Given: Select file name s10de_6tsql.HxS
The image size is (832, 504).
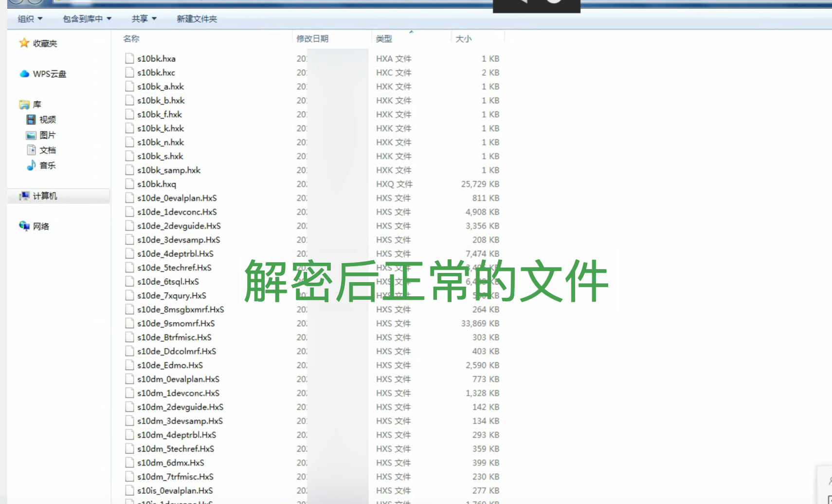Looking at the screenshot, I should 168,282.
